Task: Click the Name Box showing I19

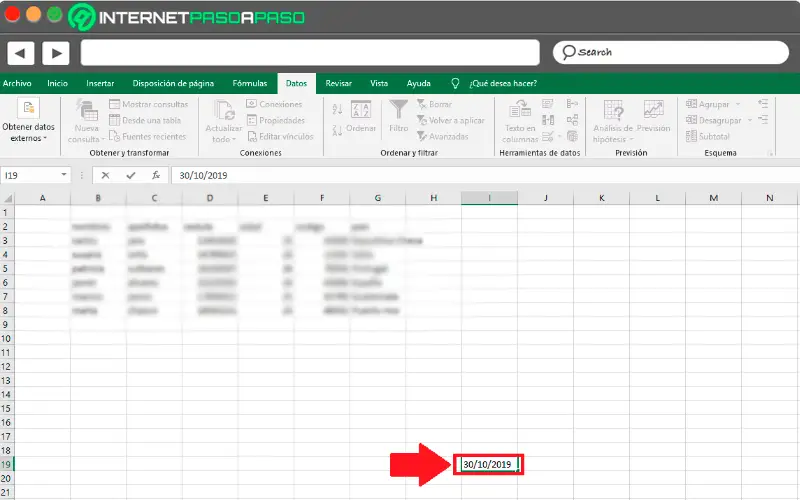Action: click(30, 176)
